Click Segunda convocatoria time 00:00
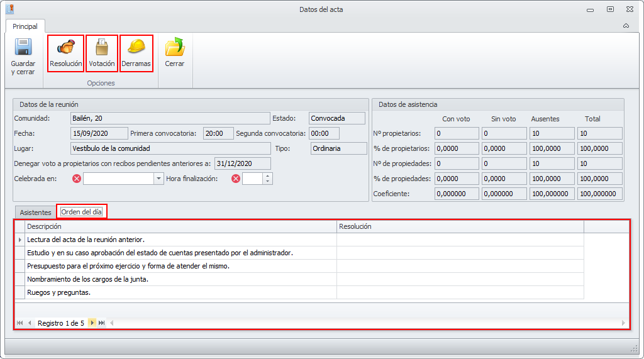The width and height of the screenshot is (644, 359). (324, 133)
